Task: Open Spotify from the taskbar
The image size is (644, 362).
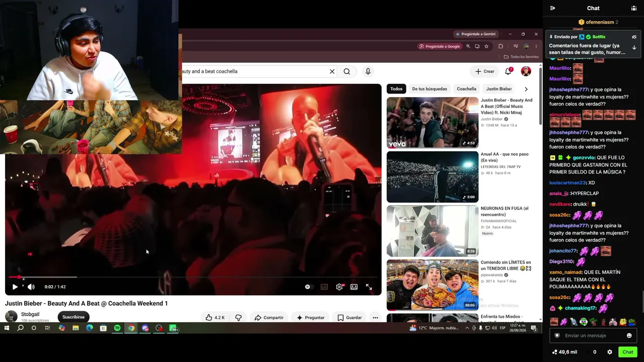Action: pos(117,328)
